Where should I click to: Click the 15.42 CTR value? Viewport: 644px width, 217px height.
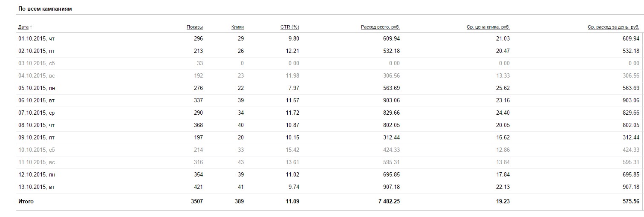coord(292,150)
